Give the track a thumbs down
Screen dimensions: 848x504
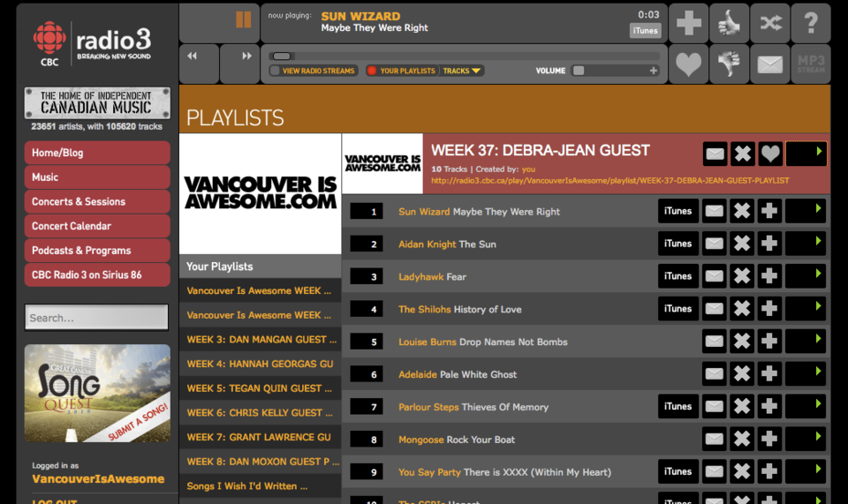pyautogui.click(x=729, y=64)
